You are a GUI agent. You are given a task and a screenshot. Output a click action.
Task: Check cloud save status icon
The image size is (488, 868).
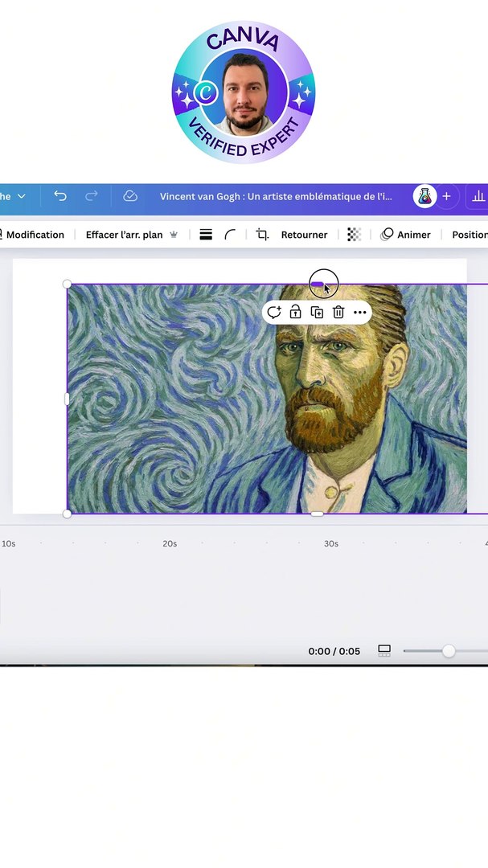130,196
